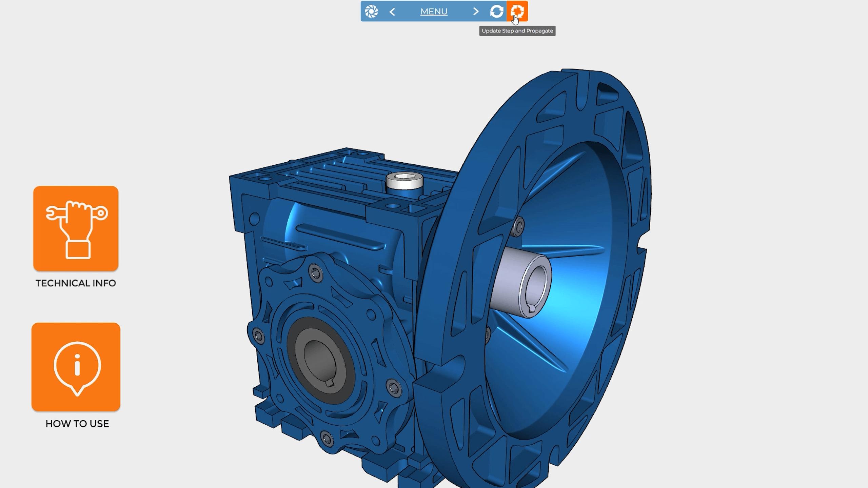Select the dark bore on front cover

click(x=320, y=359)
